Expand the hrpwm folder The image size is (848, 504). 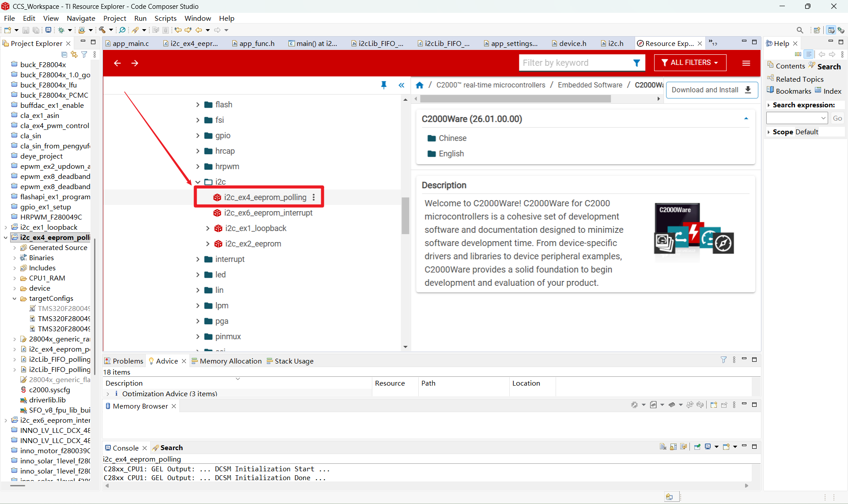click(197, 167)
